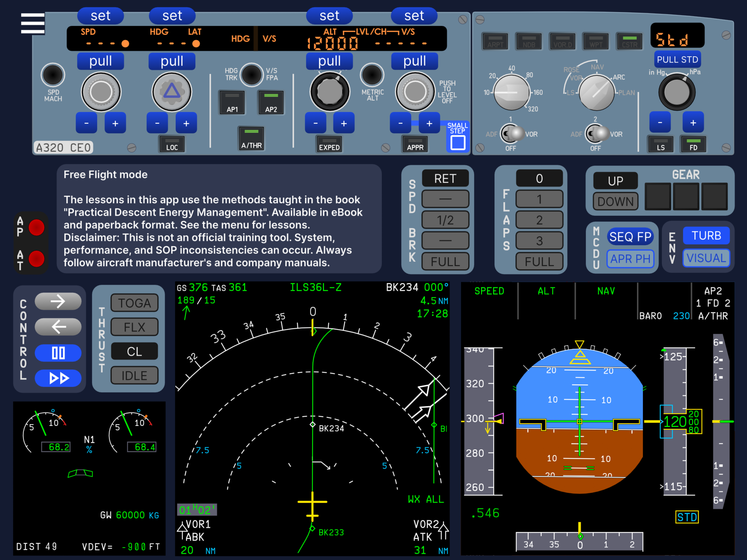Click the speed selector knob
747x560 pixels.
click(101, 91)
